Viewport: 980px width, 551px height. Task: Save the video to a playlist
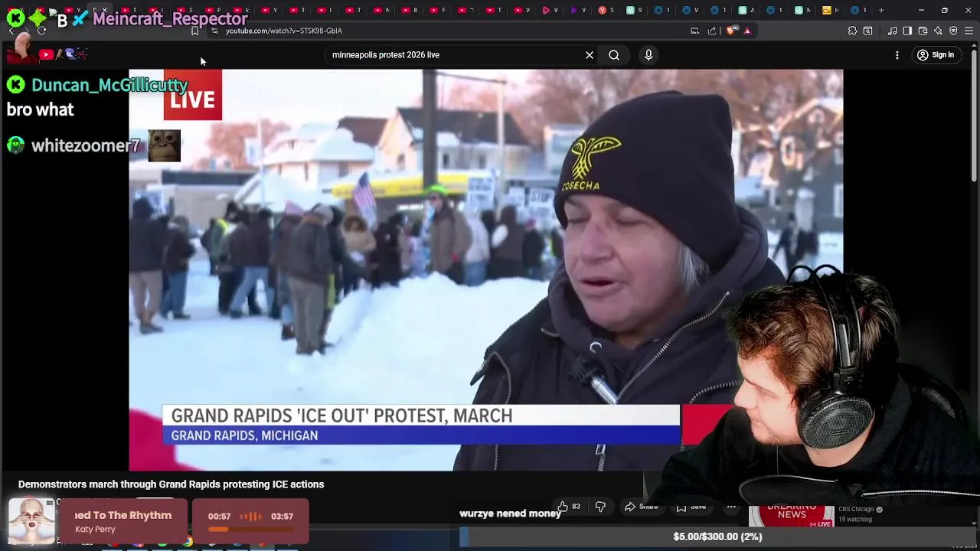(691, 507)
